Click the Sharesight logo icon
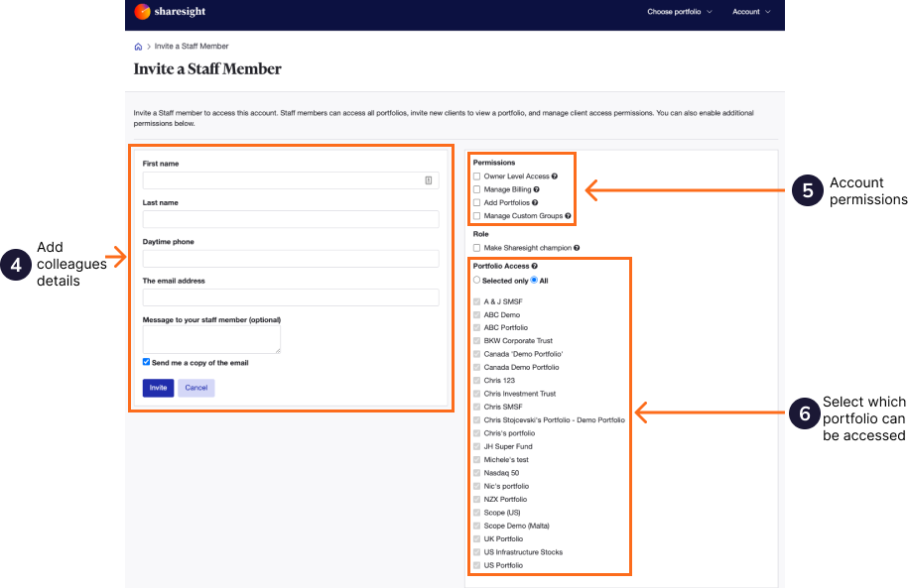Screen dimensions: 910x588 tap(142, 12)
